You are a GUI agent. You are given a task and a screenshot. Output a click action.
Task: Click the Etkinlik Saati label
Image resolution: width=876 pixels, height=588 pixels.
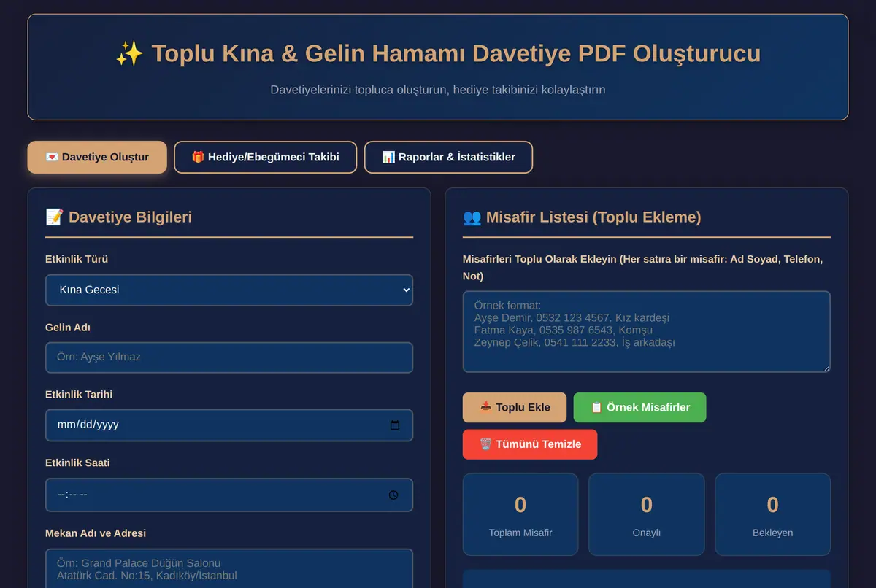tap(77, 463)
